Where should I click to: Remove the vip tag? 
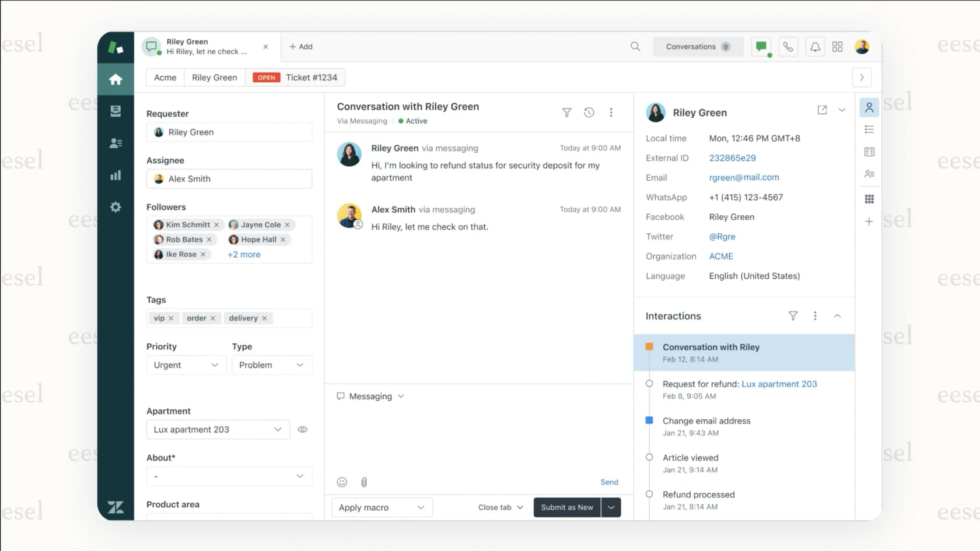(x=171, y=318)
